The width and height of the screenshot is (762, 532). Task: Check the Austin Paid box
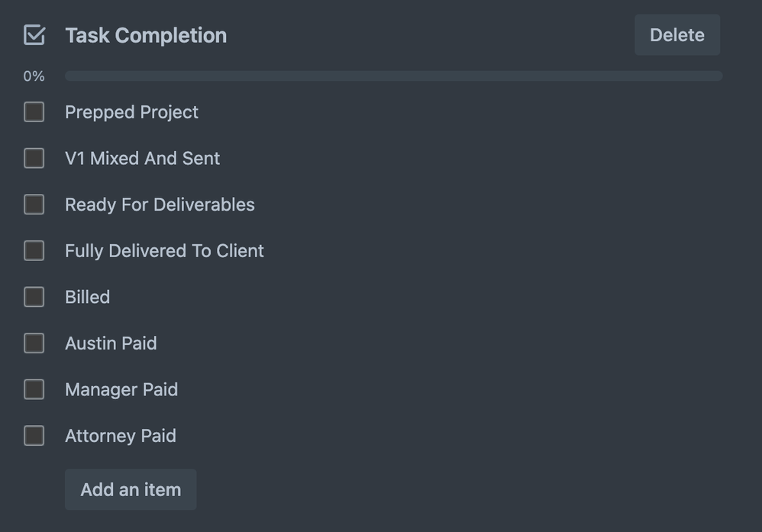coord(34,343)
